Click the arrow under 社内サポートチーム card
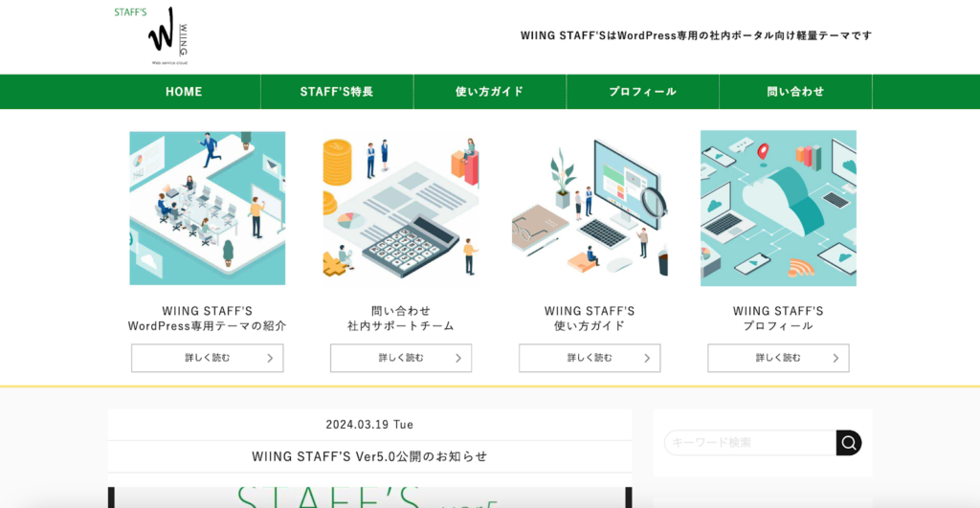Screen dimensions: 980x508 458,358
